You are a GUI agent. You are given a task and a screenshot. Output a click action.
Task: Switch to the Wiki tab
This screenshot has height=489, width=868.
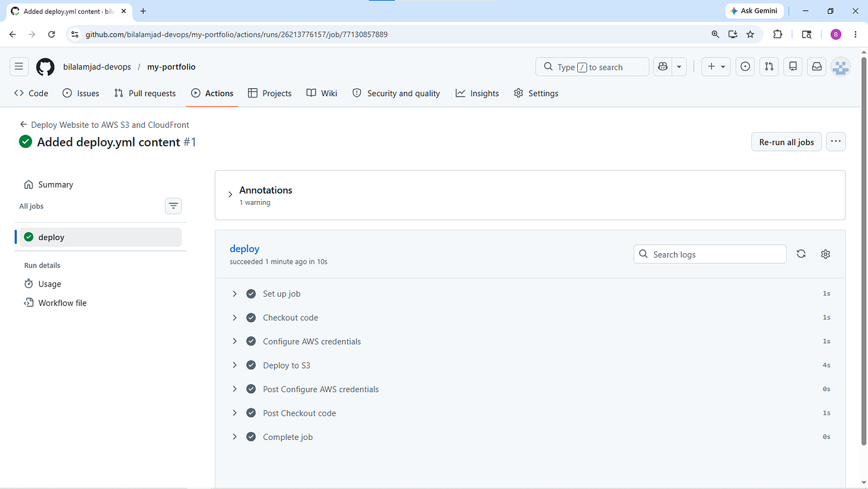click(x=322, y=93)
